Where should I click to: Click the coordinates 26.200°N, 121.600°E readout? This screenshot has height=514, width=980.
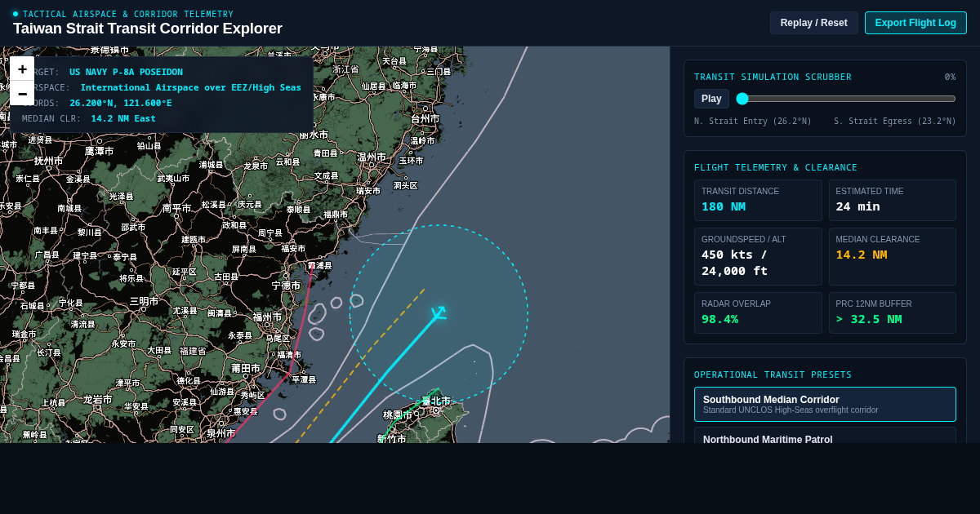point(121,103)
